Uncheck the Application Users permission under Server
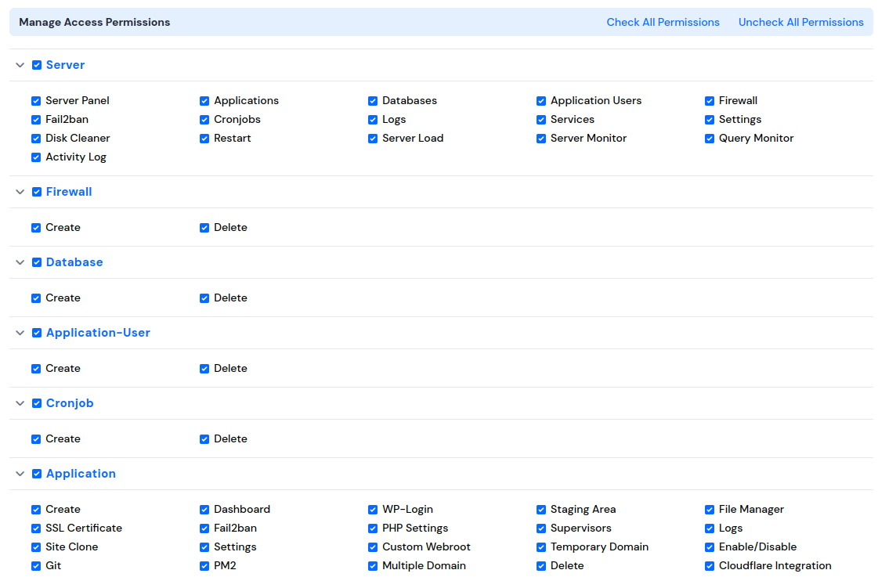The width and height of the screenshot is (878, 588). [541, 101]
